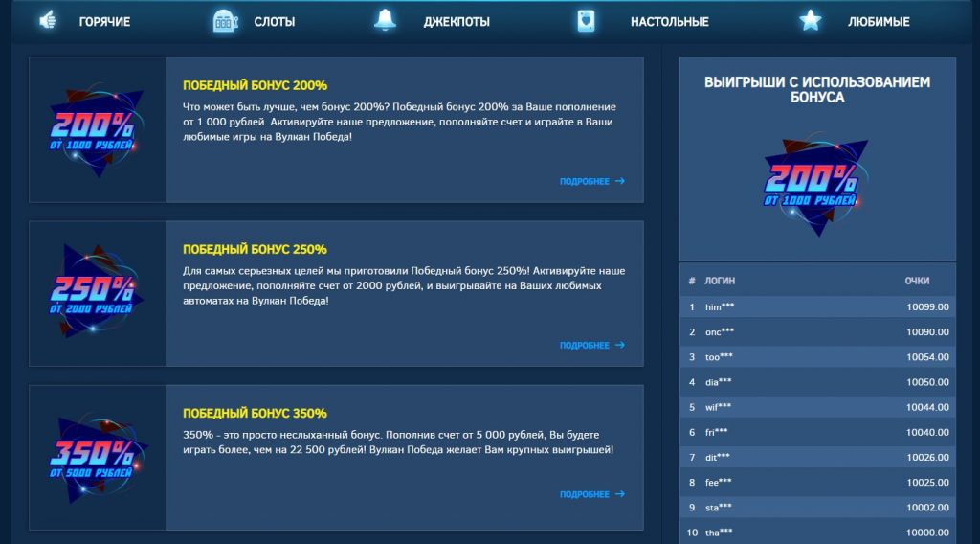The image size is (980, 544).
Task: Select the Настольные tab
Action: pyautogui.click(x=669, y=21)
